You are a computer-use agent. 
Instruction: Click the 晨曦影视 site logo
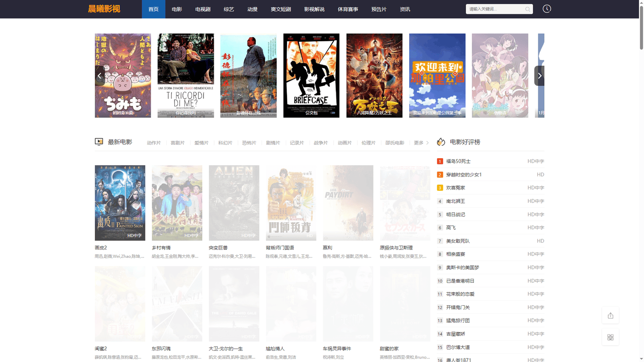(104, 9)
